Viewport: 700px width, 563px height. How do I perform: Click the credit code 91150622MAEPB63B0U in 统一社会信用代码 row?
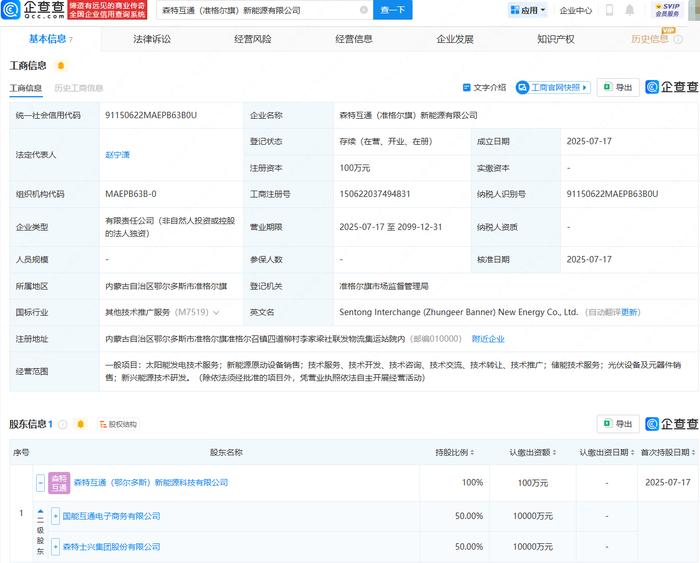tap(151, 115)
